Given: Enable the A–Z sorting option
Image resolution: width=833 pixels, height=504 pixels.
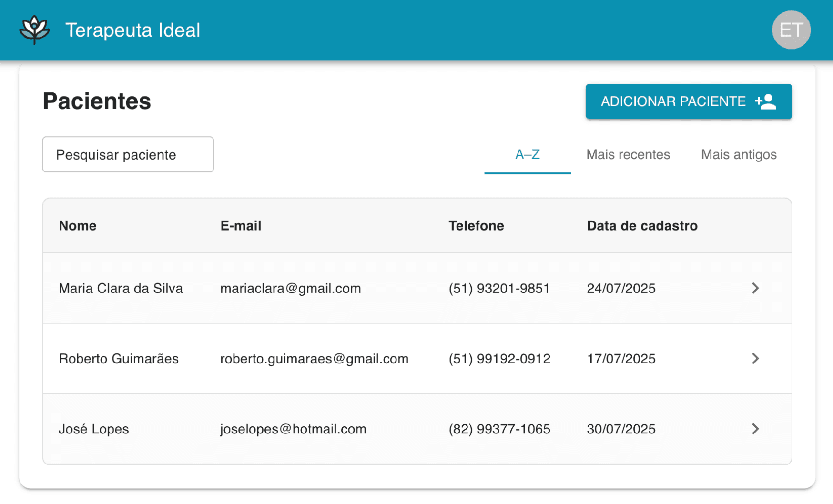Looking at the screenshot, I should [527, 154].
